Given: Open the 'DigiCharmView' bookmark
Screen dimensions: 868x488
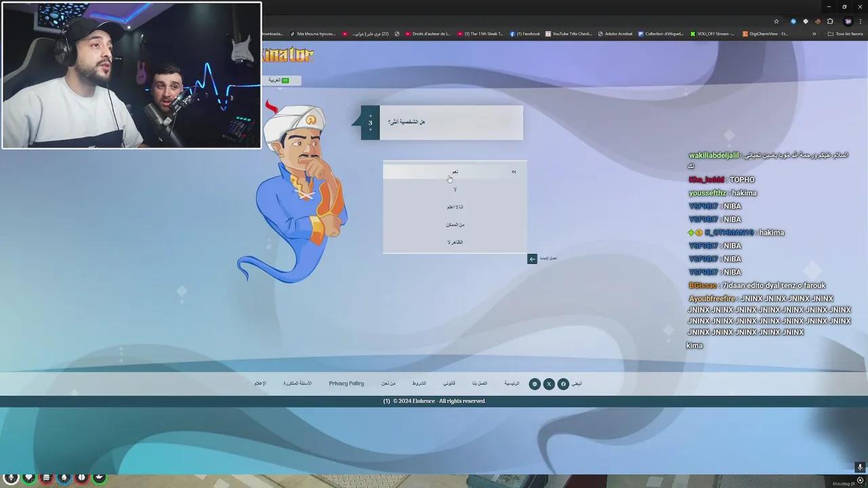Looking at the screenshot, I should (x=765, y=34).
